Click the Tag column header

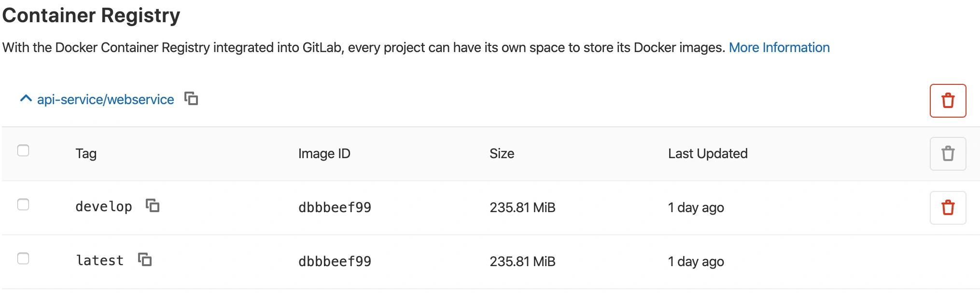pyautogui.click(x=86, y=153)
